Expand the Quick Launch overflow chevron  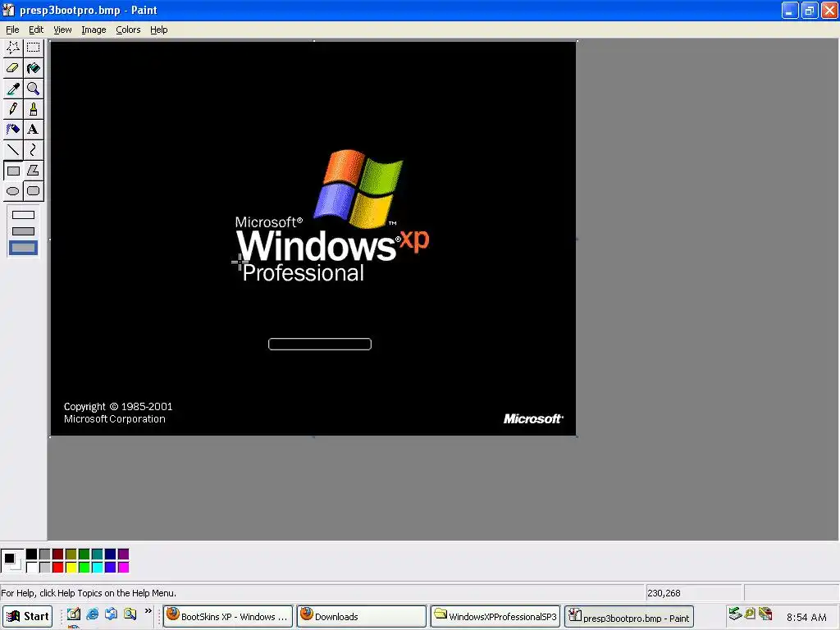[148, 611]
